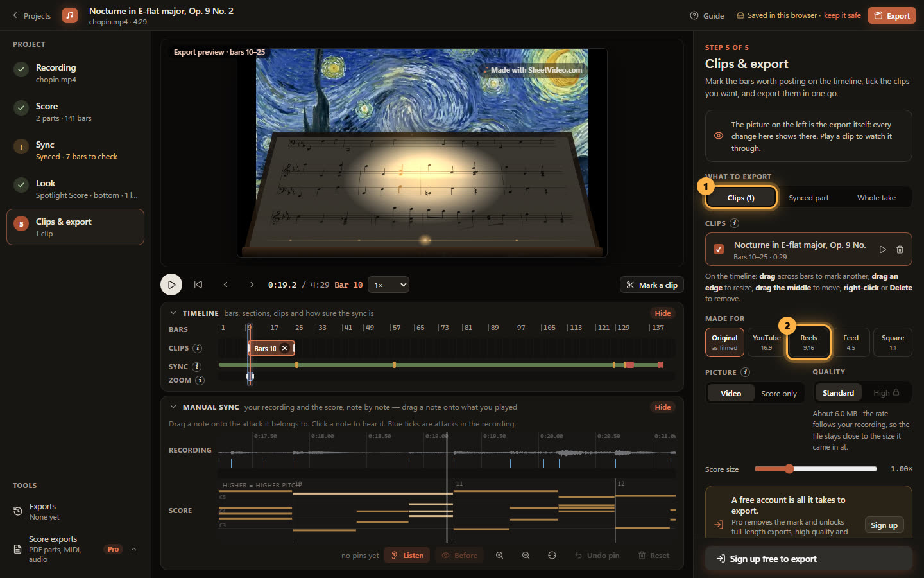Image resolution: width=924 pixels, height=578 pixels.
Task: Click the Mark a clip button
Action: [651, 285]
